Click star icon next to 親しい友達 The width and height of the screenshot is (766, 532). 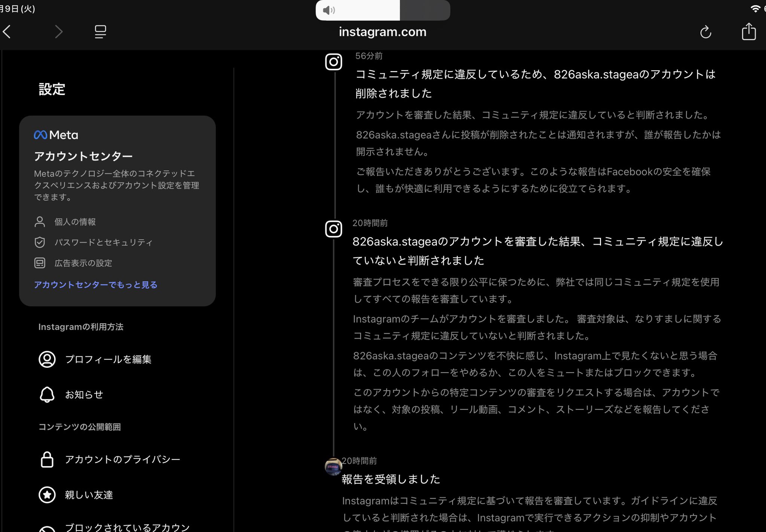[x=47, y=495]
